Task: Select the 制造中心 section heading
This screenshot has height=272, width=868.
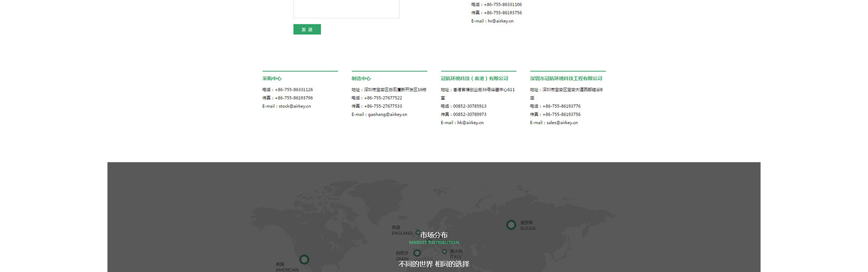Action: pyautogui.click(x=361, y=79)
